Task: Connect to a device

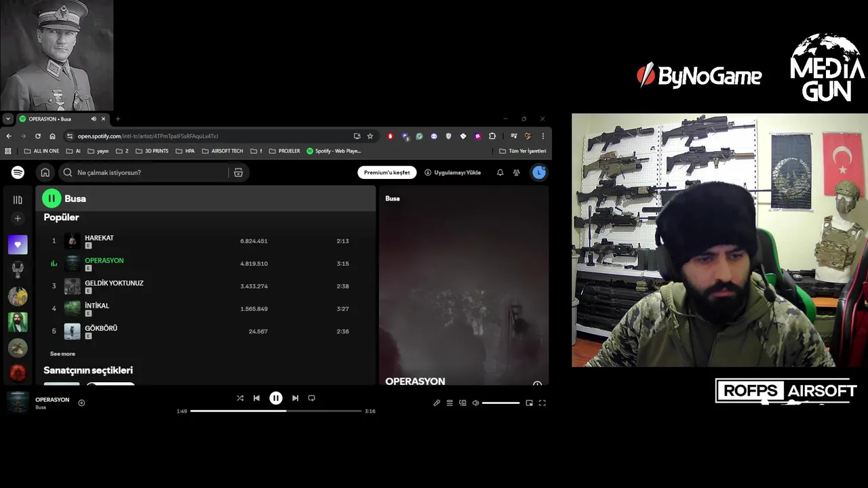Action: click(462, 403)
